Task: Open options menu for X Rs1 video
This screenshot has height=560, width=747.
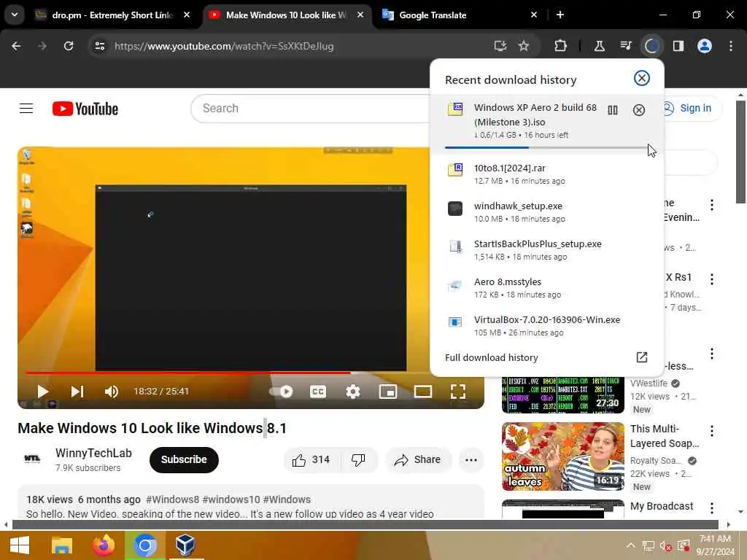Action: 712,279
